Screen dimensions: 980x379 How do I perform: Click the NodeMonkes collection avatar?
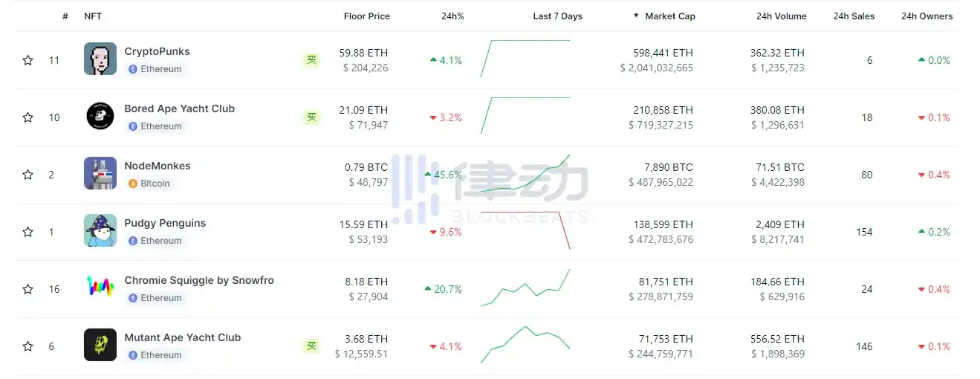[x=100, y=174]
